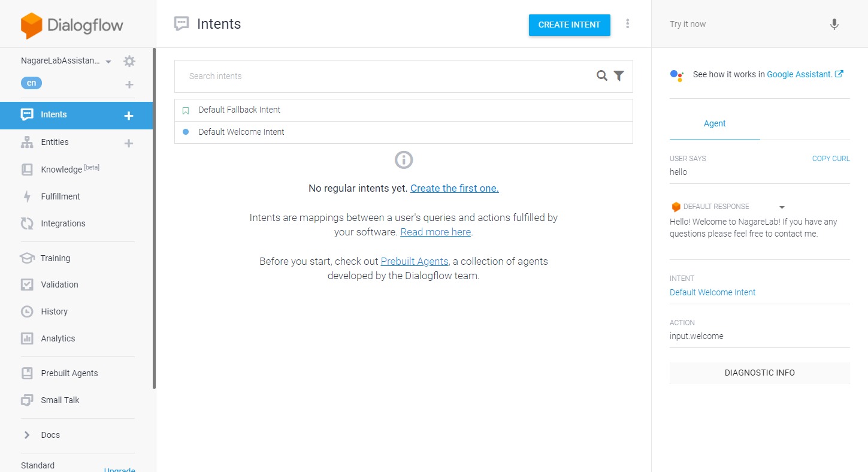Open the three-dot more options menu

[627, 24]
